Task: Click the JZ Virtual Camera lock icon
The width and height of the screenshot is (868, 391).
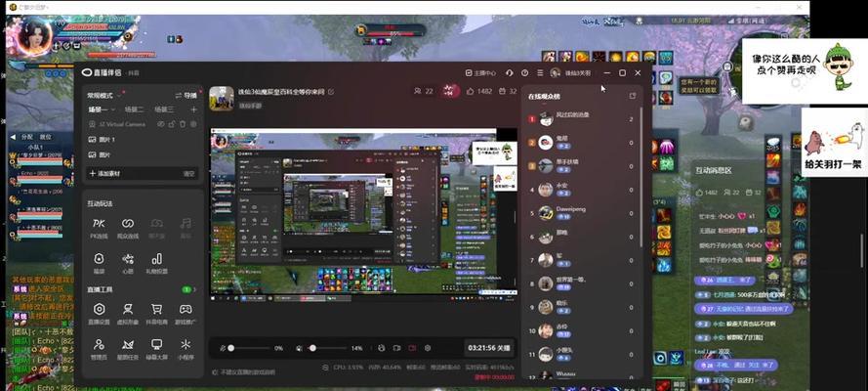Action: click(172, 124)
